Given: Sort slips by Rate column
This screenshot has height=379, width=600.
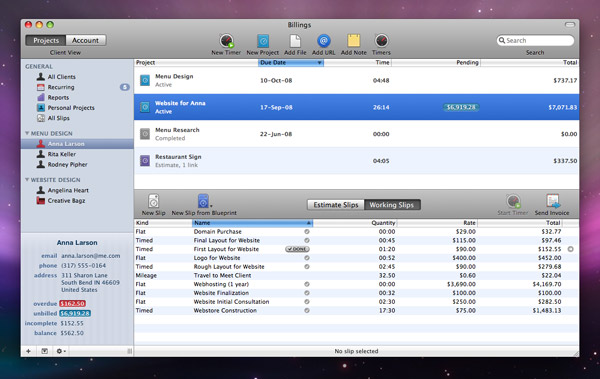Looking at the screenshot, I should 437,223.
